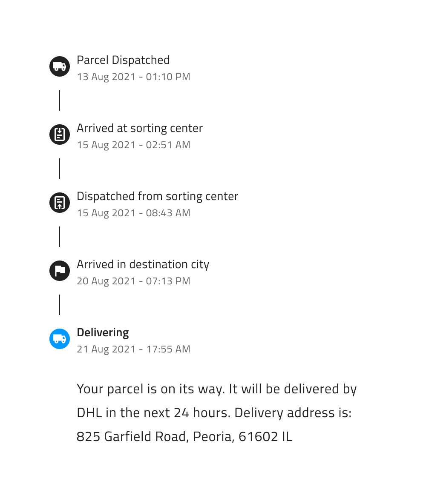426x504 pixels.
Task: Open the Arrived in destination city title
Action: click(143, 264)
